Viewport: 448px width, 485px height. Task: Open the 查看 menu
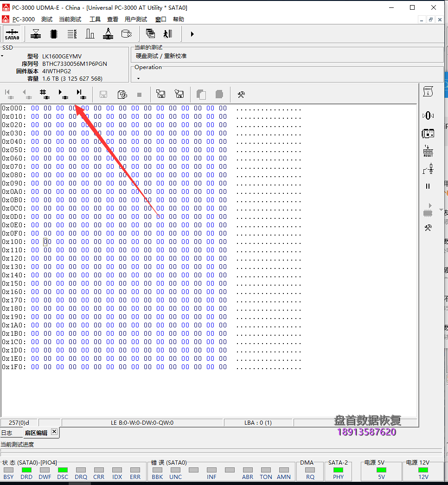pyautogui.click(x=113, y=19)
